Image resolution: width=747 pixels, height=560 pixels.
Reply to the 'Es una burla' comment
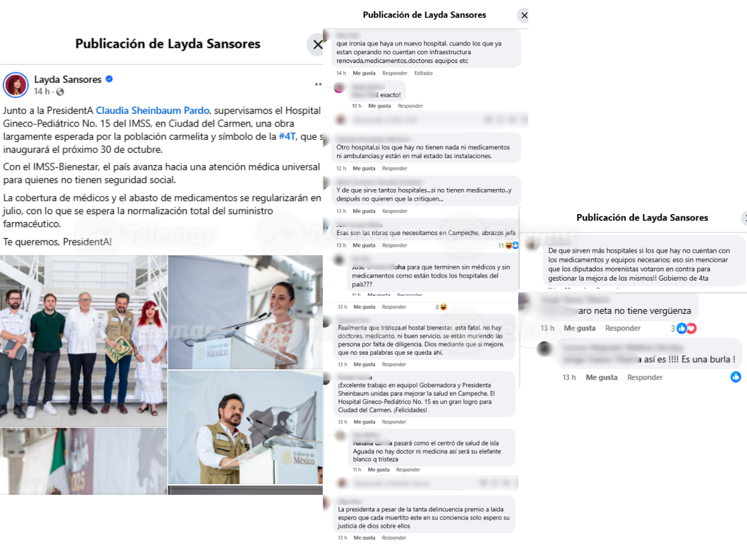point(645,377)
